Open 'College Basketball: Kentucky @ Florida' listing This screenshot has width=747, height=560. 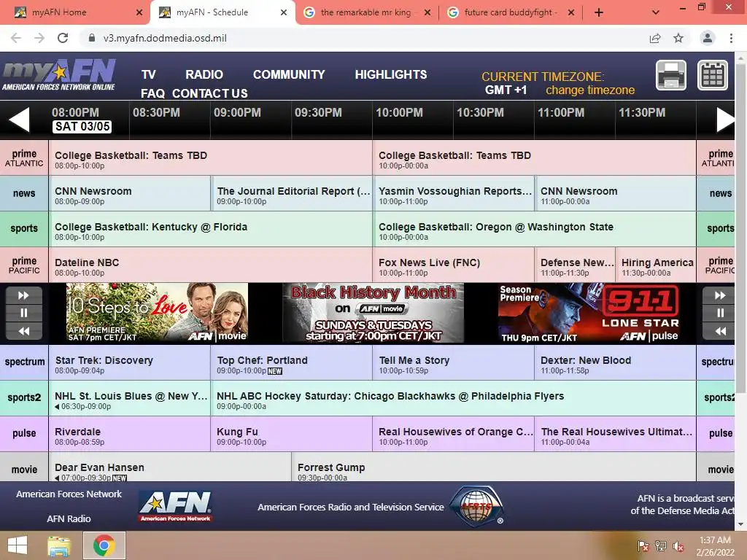(x=211, y=229)
